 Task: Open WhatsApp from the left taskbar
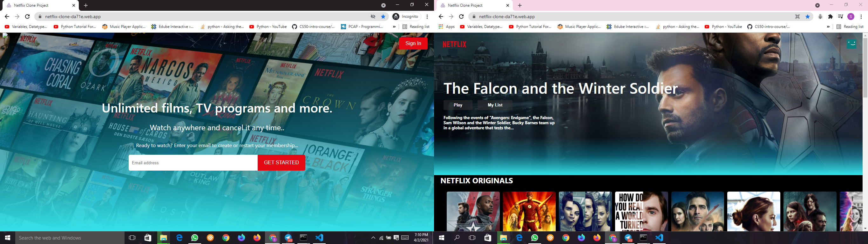[195, 238]
